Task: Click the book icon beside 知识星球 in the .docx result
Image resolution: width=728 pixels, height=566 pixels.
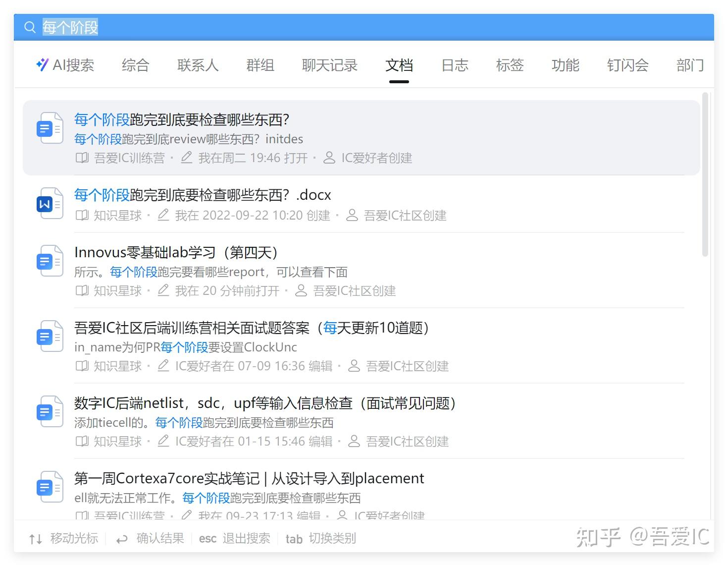Action: [82, 215]
